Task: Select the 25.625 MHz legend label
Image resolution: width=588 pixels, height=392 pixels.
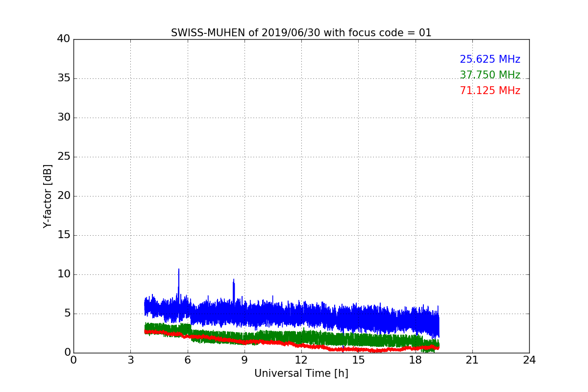Action: pos(490,59)
